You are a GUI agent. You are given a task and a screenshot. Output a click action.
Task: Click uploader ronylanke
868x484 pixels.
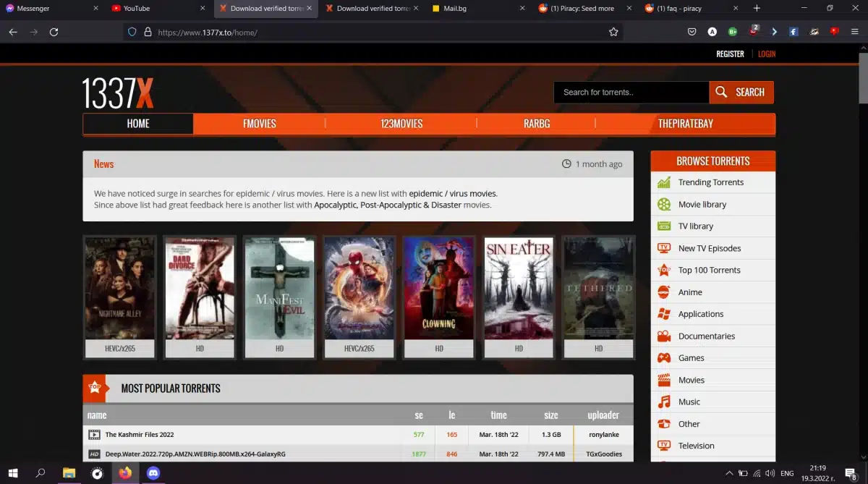point(603,435)
